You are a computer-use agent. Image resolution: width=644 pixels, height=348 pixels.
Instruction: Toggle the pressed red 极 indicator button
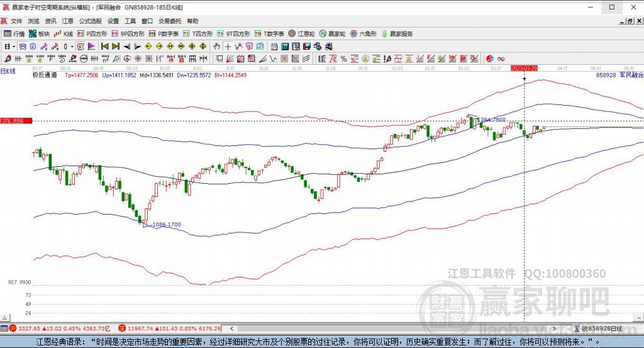pyautogui.click(x=80, y=47)
